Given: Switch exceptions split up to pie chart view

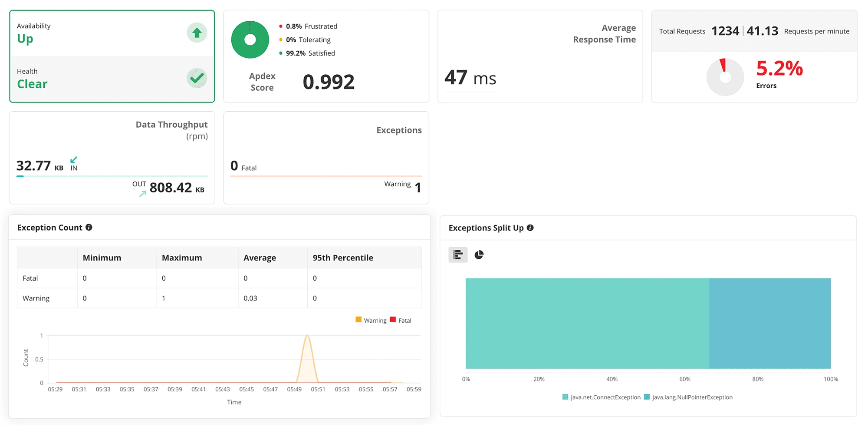Looking at the screenshot, I should tap(479, 255).
